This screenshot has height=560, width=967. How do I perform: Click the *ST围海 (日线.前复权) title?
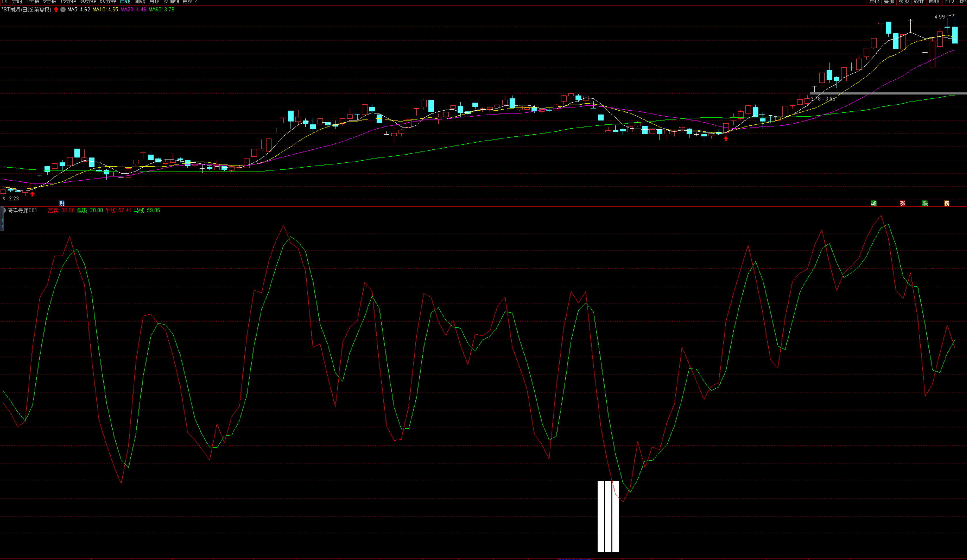[x=26, y=10]
